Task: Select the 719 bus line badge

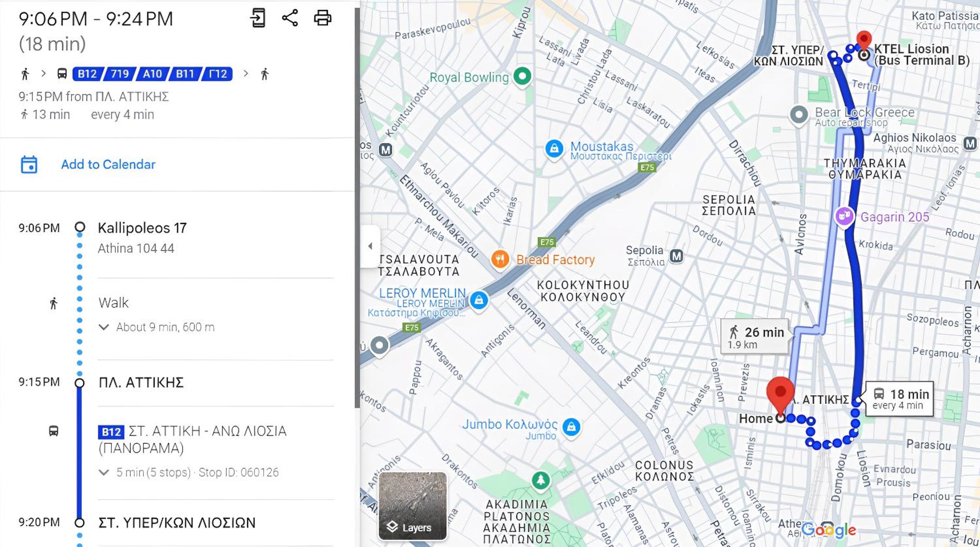Action: pos(120,74)
